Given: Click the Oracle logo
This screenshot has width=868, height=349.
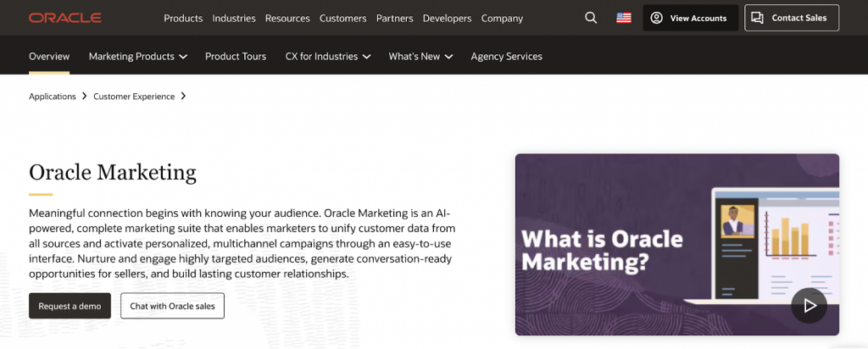Looking at the screenshot, I should [x=64, y=18].
